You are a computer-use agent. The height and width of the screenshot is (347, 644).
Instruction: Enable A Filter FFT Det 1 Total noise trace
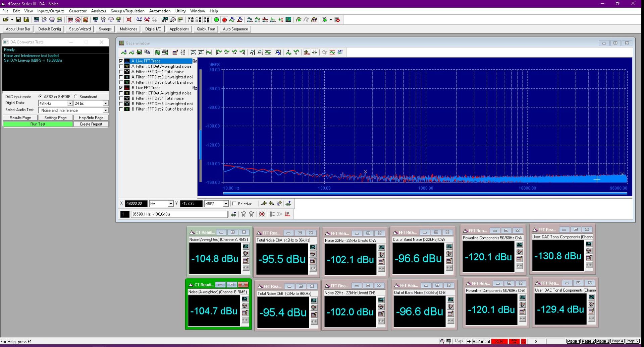(x=121, y=72)
